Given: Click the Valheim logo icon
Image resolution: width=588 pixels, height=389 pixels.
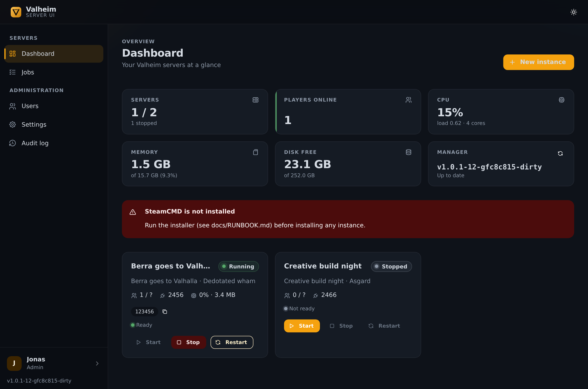Looking at the screenshot, I should [x=16, y=12].
